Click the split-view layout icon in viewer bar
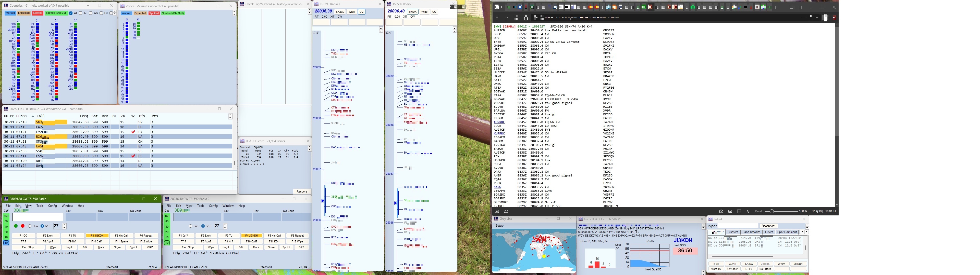980x275 pixels. [x=739, y=211]
